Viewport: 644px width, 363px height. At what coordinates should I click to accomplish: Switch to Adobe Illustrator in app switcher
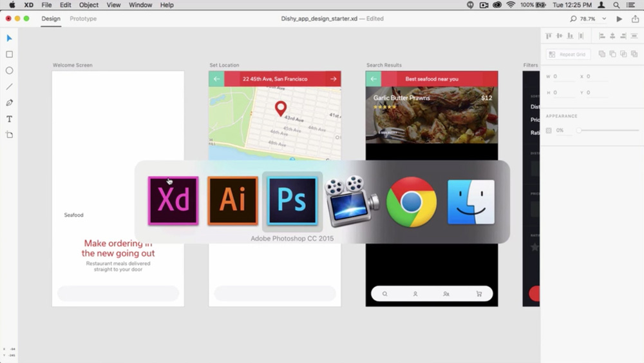click(233, 201)
